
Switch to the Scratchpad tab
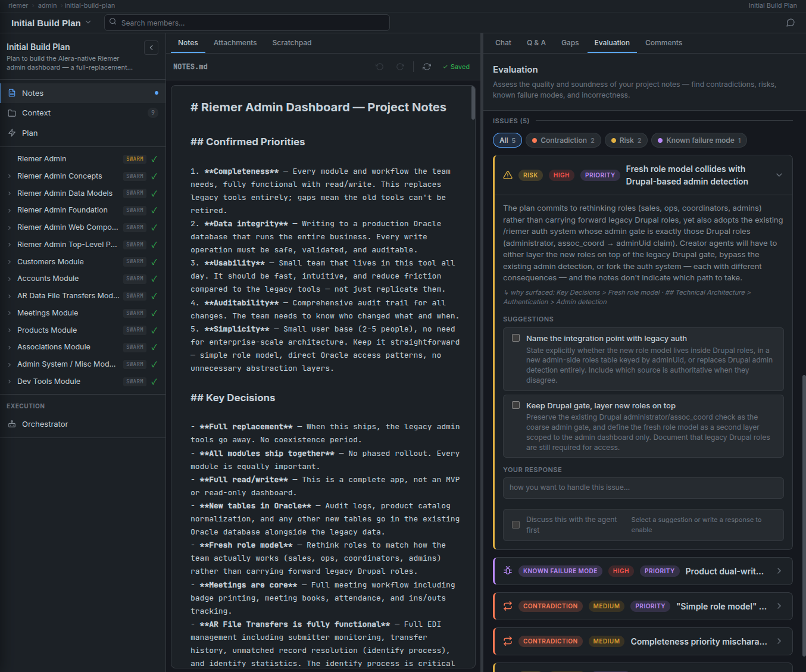(292, 43)
